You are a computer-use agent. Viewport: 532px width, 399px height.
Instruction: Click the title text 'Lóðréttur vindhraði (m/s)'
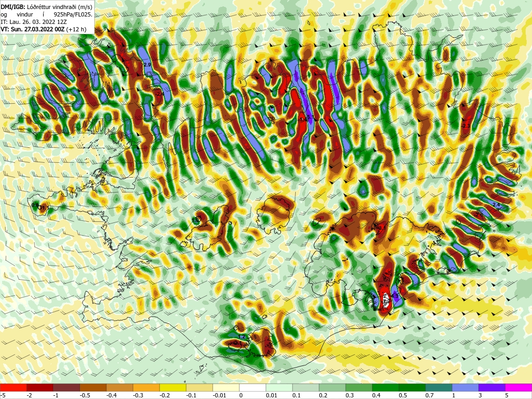[x=59, y=6]
